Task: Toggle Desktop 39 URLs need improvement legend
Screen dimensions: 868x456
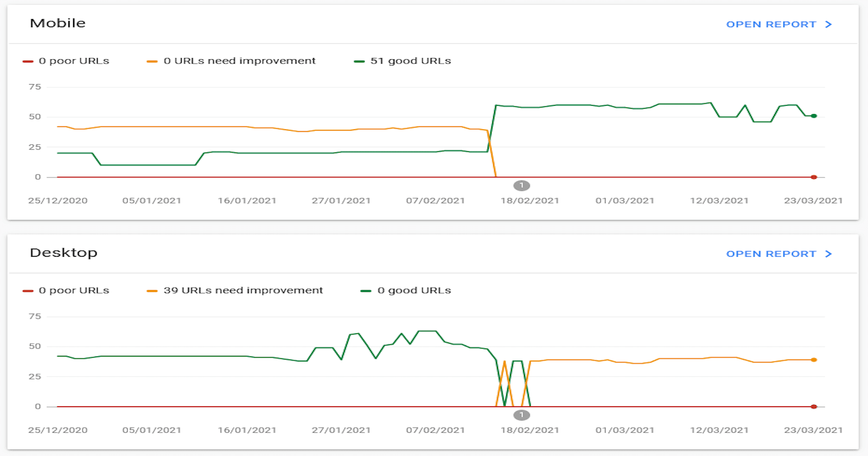Action: pyautogui.click(x=235, y=290)
